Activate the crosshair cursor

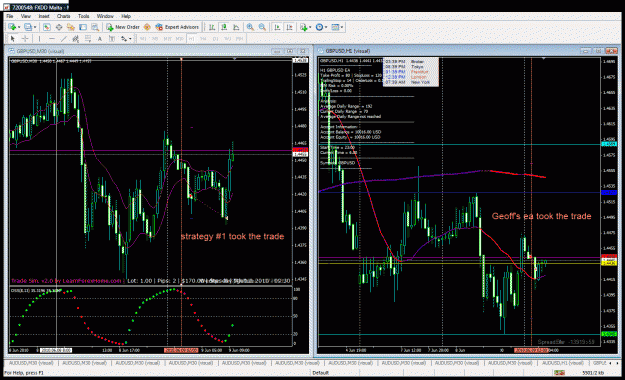(25, 39)
